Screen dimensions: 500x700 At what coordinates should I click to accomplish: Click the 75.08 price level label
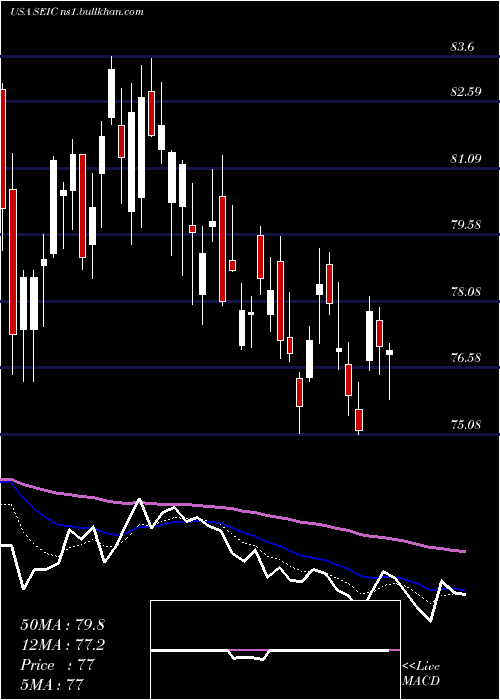click(466, 424)
